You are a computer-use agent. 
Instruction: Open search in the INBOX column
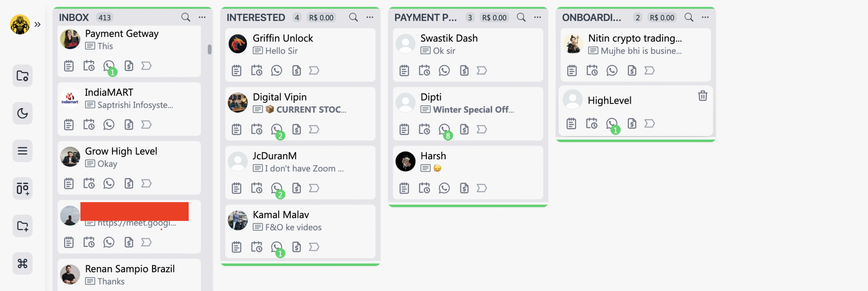[x=185, y=17]
